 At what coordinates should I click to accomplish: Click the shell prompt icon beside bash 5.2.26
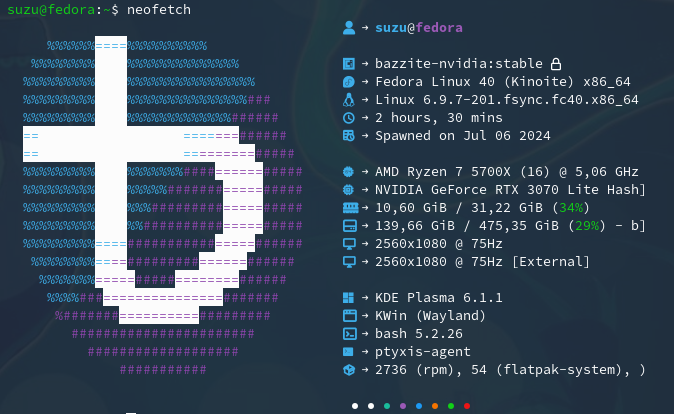[x=349, y=334]
